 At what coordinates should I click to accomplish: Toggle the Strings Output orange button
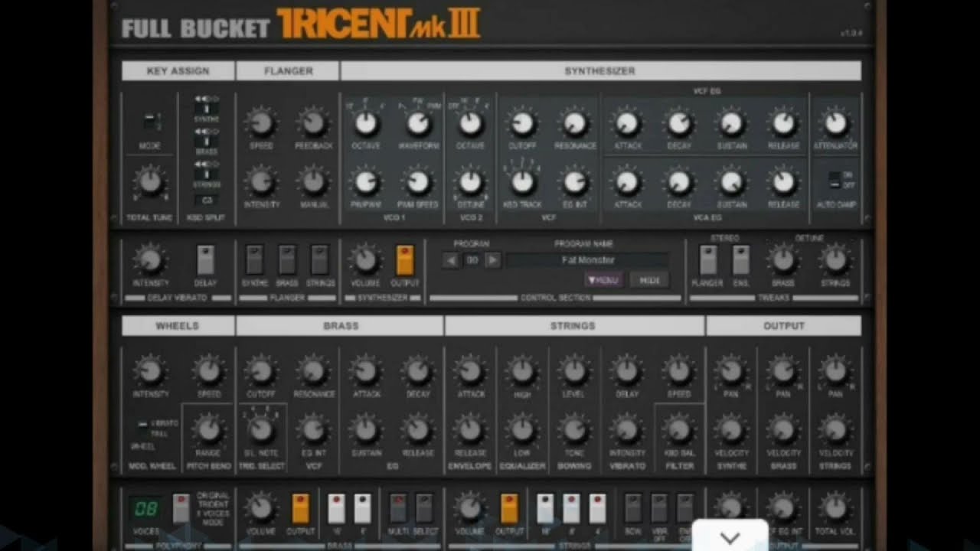coord(509,509)
